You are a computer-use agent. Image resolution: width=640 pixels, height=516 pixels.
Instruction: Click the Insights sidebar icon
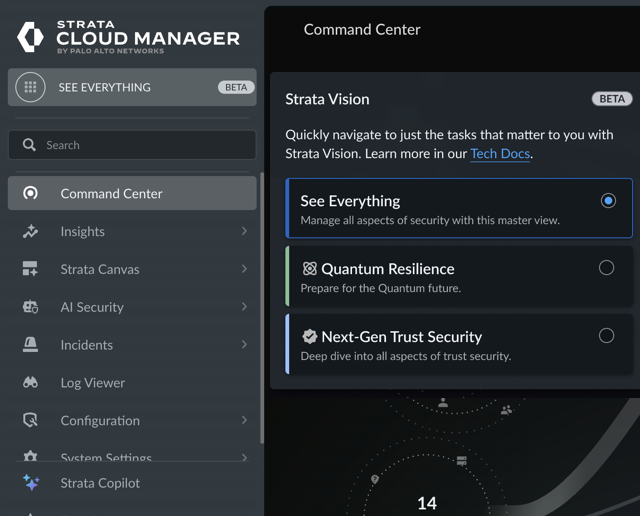click(x=30, y=231)
